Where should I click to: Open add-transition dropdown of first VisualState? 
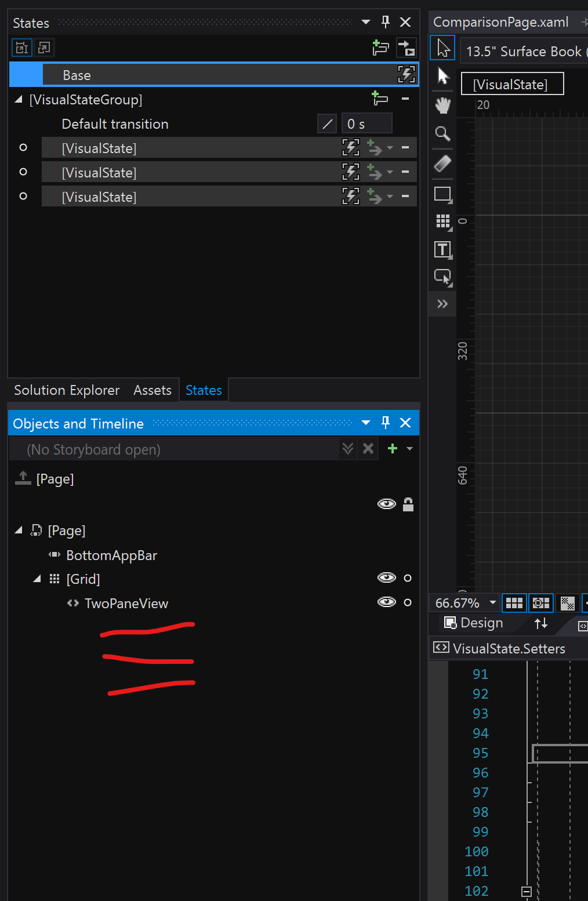[390, 148]
